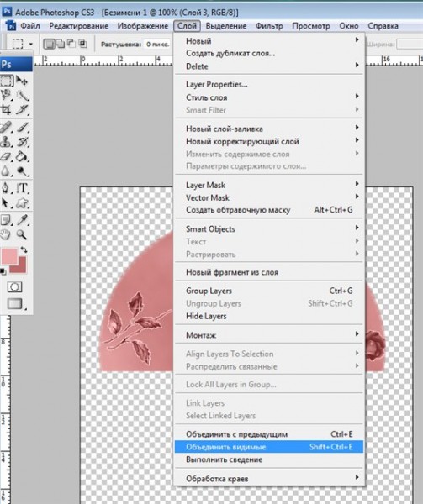Viewport: 423px width, 504px height.
Task: Select the Pen tool
Action: [x=7, y=188]
